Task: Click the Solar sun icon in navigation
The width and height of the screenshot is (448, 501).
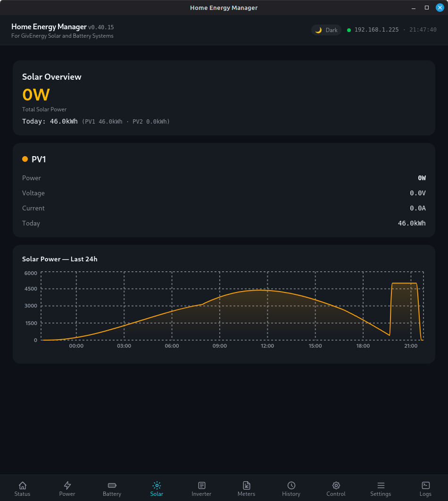Action: (x=157, y=485)
